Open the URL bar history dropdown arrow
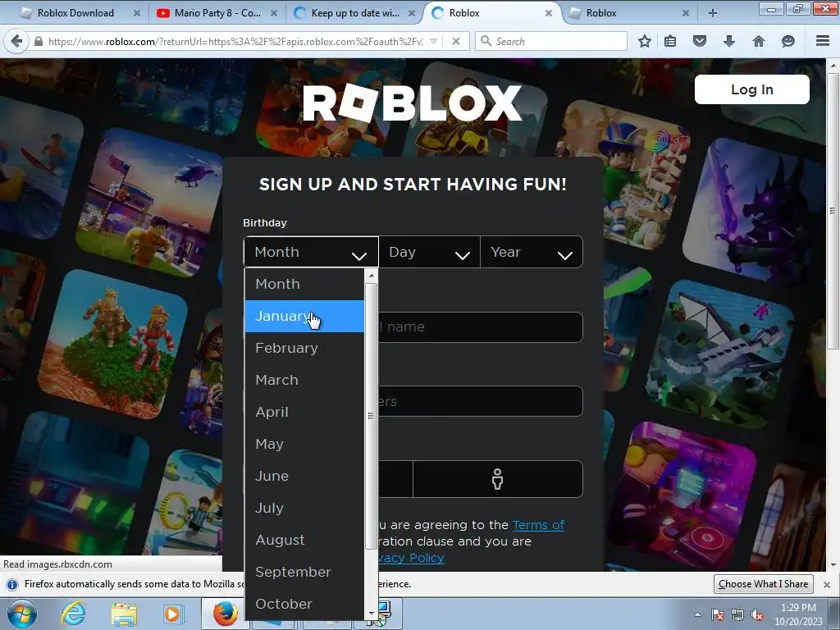 [434, 41]
